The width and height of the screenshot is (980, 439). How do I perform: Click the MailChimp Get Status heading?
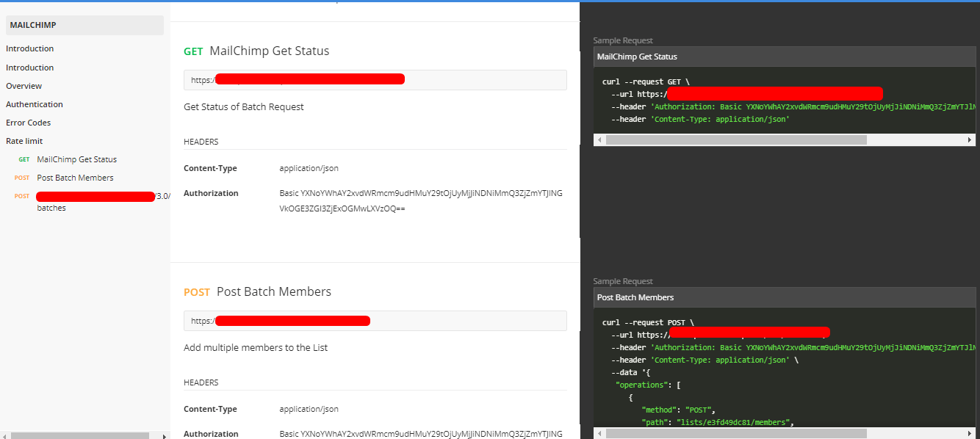270,51
